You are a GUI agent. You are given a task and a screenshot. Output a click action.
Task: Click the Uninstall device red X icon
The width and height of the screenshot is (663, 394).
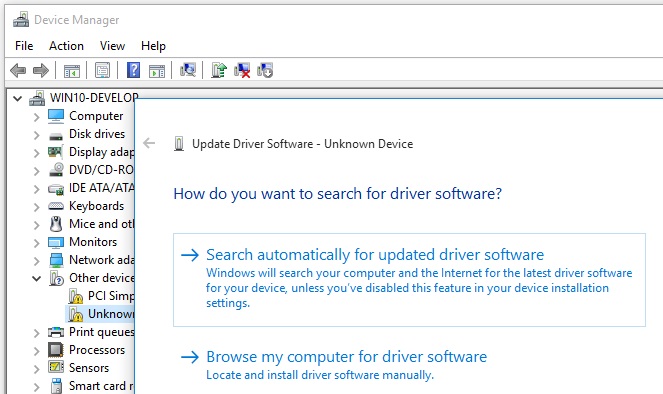[242, 70]
